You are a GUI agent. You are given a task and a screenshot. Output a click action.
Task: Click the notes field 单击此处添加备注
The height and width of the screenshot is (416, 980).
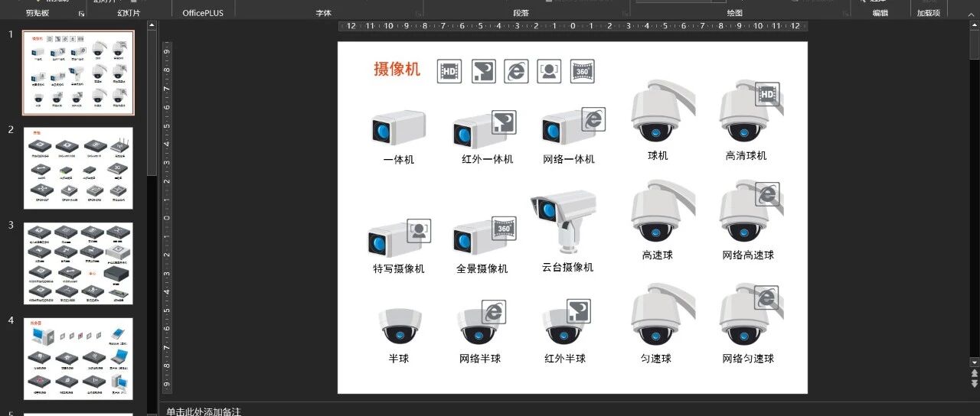pos(204,411)
